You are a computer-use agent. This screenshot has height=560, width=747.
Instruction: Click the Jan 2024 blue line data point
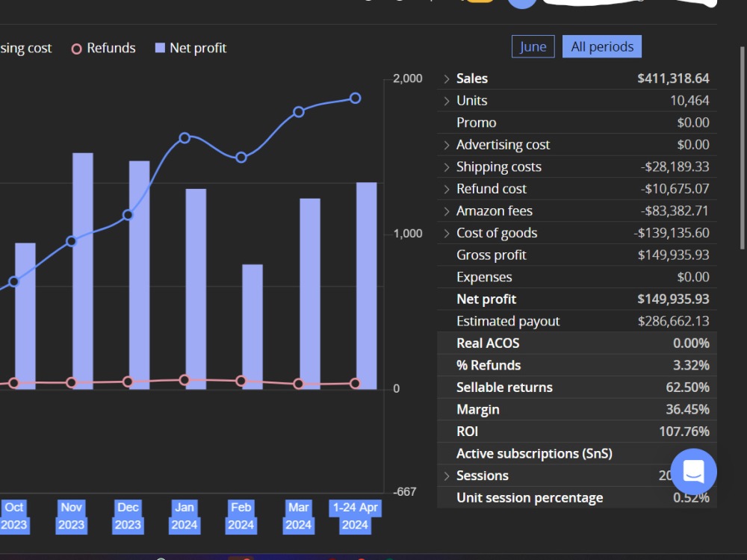(x=185, y=138)
